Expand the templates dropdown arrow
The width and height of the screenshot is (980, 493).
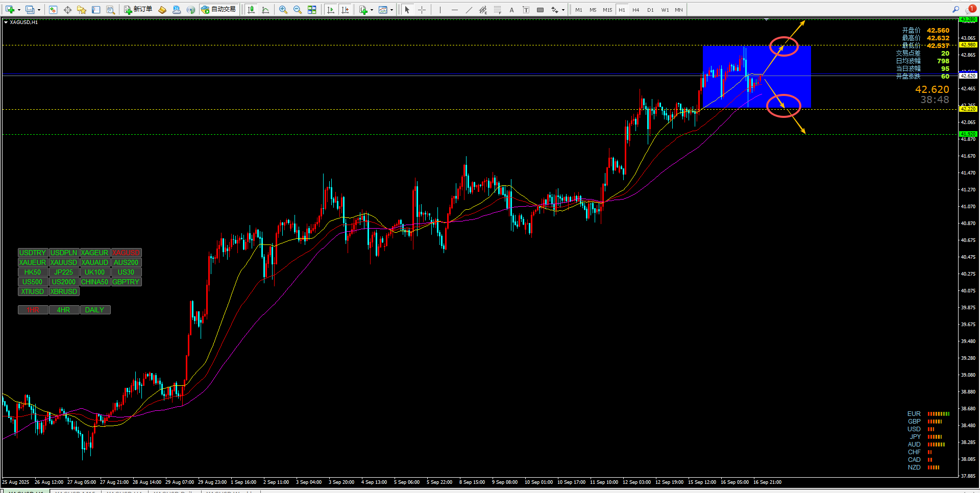point(391,10)
